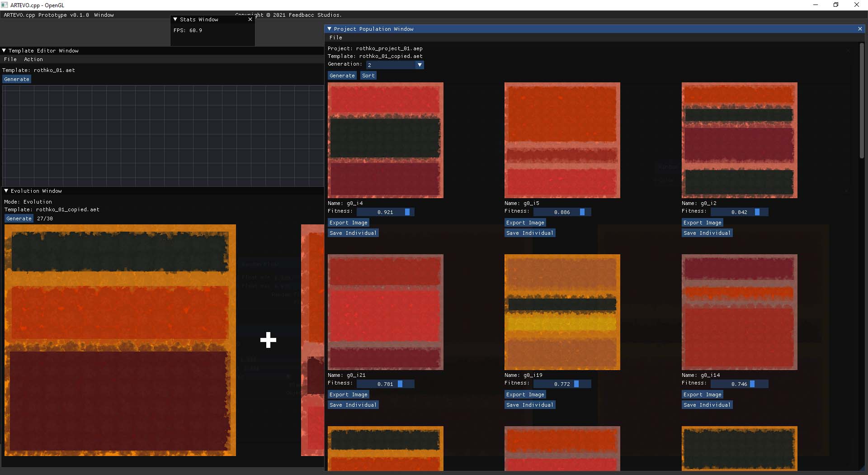
Task: Select the g0_i4 painting thumbnail
Action: click(386, 140)
